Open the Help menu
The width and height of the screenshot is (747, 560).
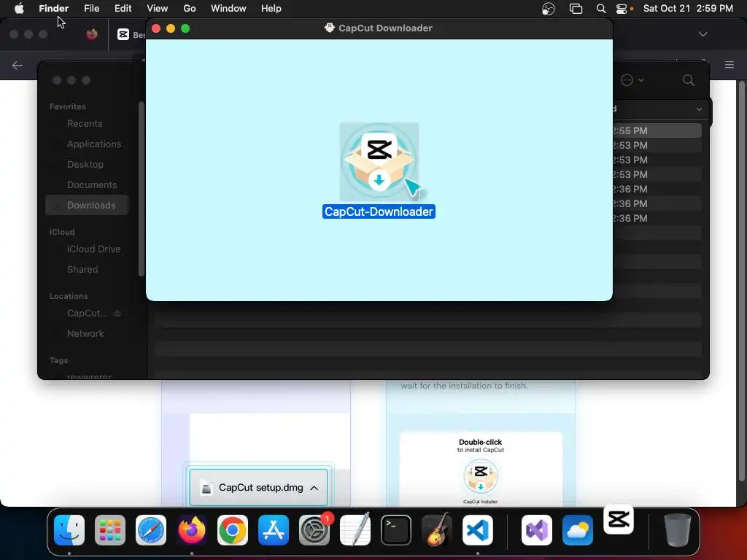271,9
